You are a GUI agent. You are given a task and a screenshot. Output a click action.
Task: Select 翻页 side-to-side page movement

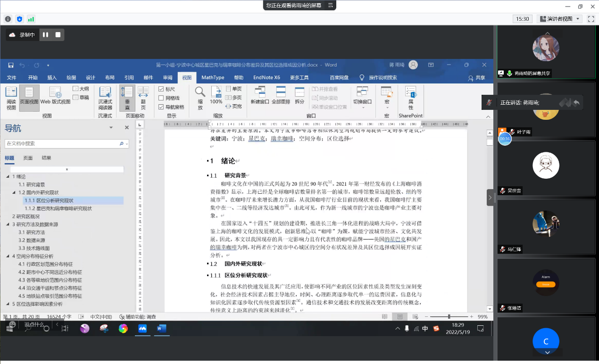(x=143, y=97)
